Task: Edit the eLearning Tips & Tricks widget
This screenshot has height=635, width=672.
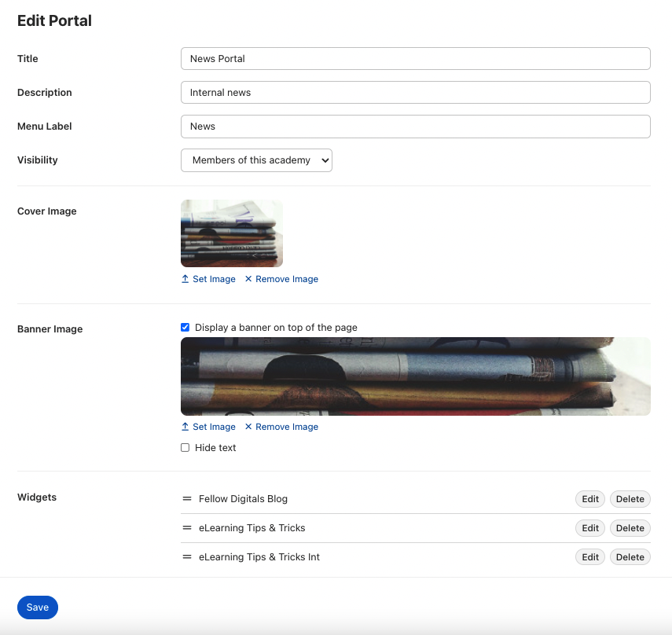Action: click(590, 528)
